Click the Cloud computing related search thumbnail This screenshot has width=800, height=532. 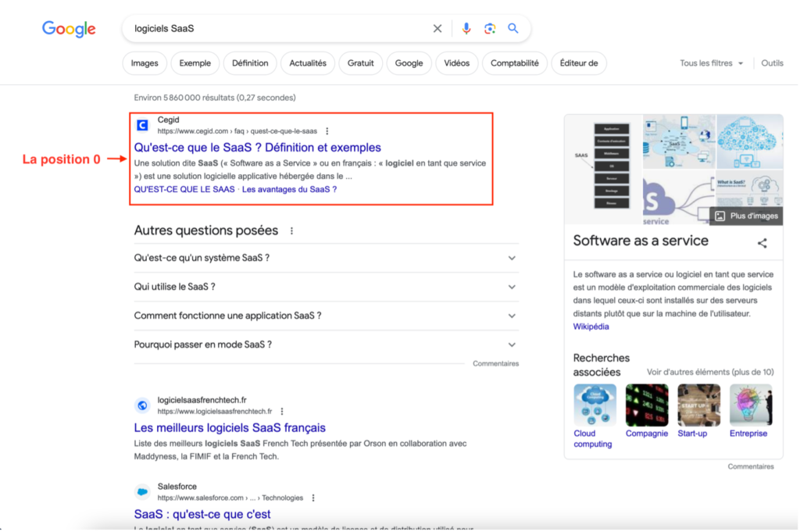595,405
